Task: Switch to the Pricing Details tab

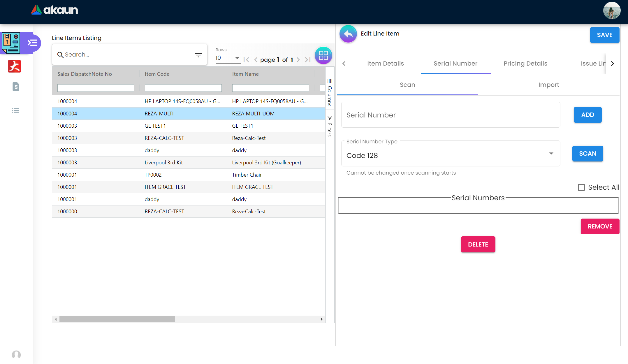Action: click(525, 64)
